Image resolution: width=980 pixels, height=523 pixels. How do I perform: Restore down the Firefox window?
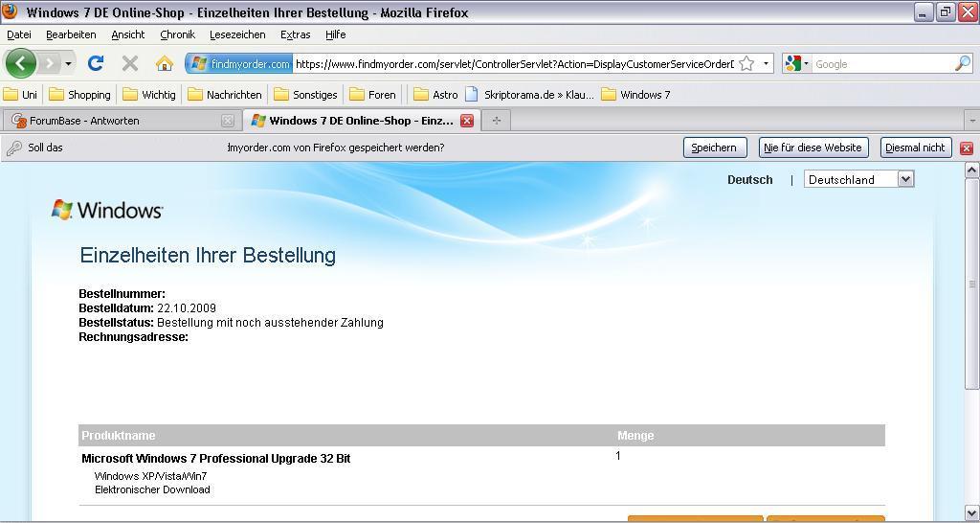pos(945,11)
